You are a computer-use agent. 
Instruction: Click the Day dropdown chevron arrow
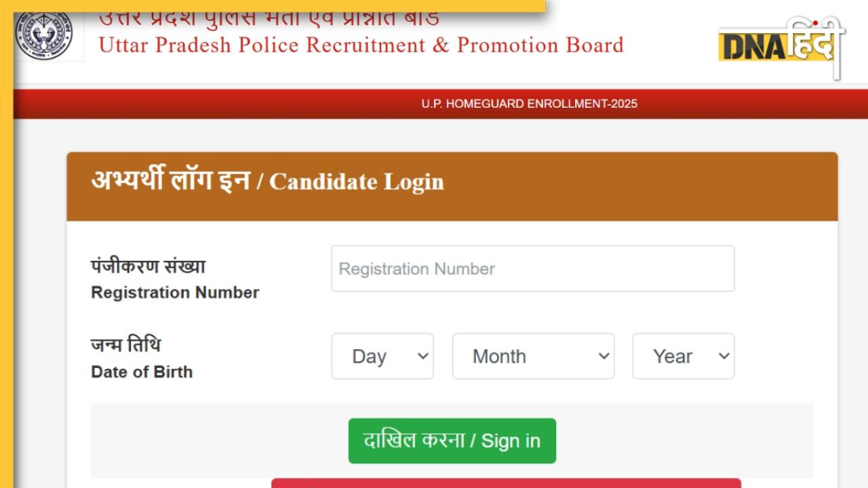pos(422,357)
